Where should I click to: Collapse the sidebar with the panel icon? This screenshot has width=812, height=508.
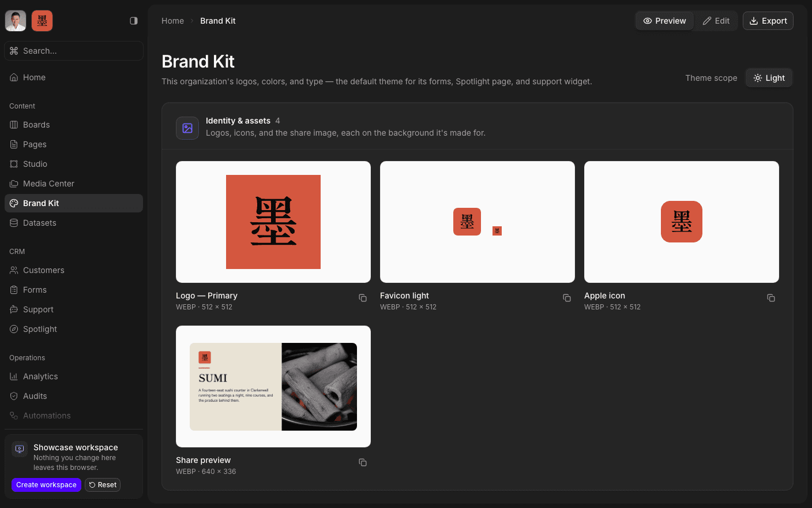(x=134, y=21)
